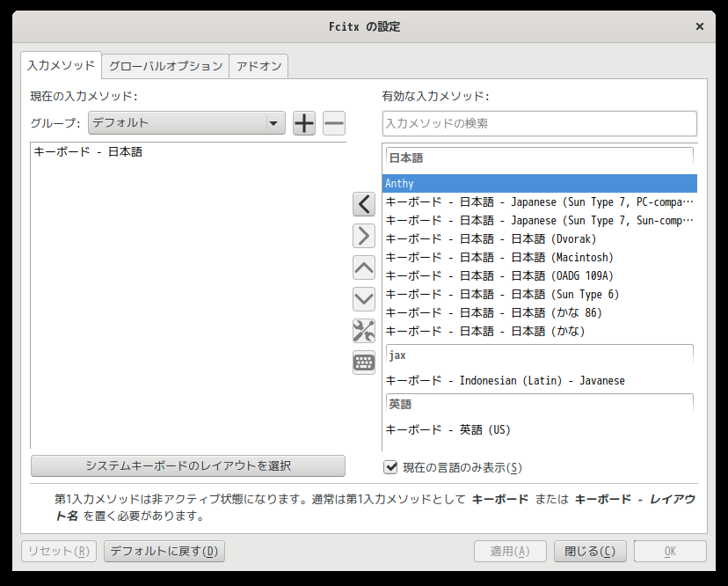Image resolution: width=728 pixels, height=586 pixels.
Task: Remove group with the minus button
Action: click(334, 123)
